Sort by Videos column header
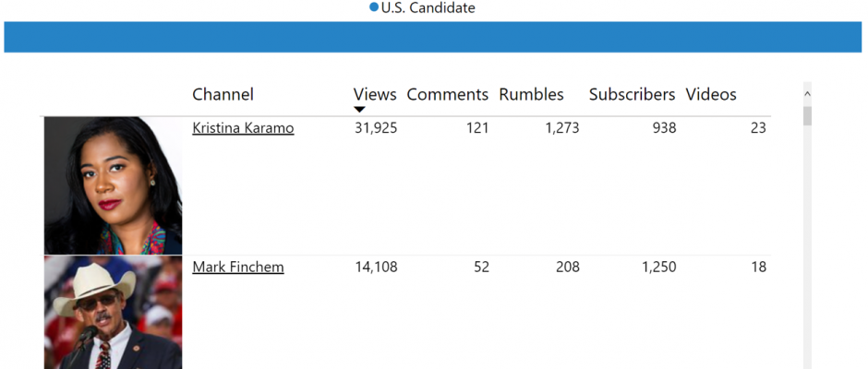 click(x=711, y=95)
